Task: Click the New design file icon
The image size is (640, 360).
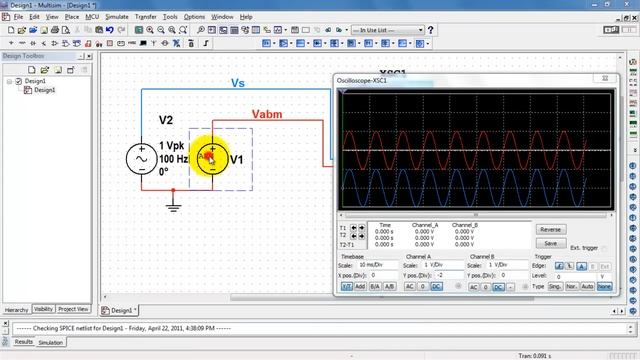Action: click(11, 30)
